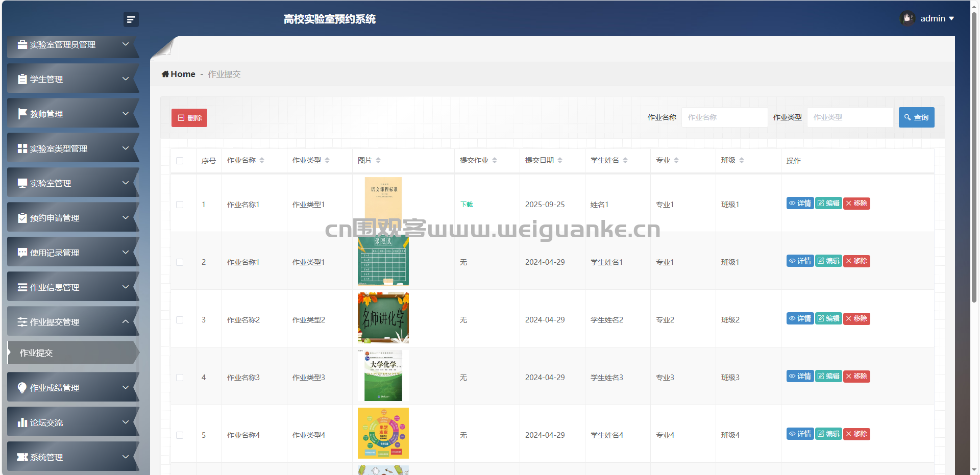Screen dimensions: 980x475
Task: Sort by 图片 column arrows
Action: (x=378, y=160)
